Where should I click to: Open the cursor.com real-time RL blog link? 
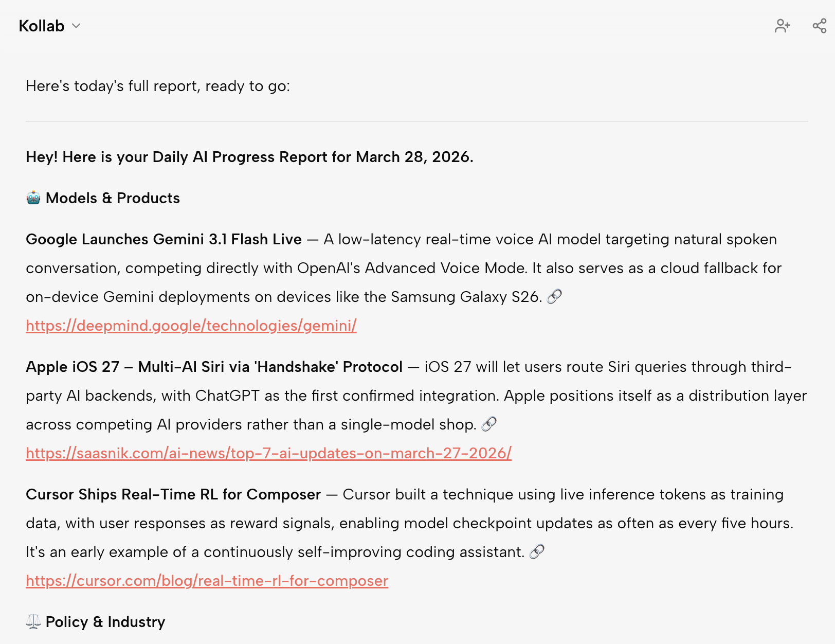tap(207, 581)
